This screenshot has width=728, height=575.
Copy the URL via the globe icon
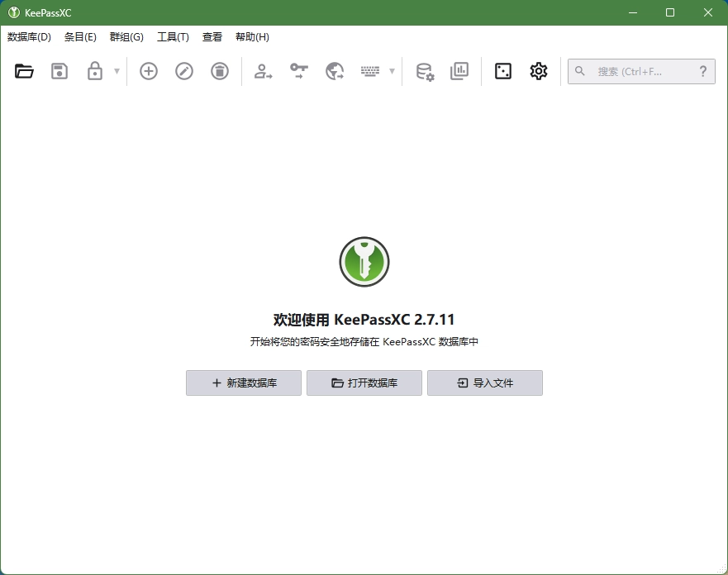pyautogui.click(x=334, y=71)
